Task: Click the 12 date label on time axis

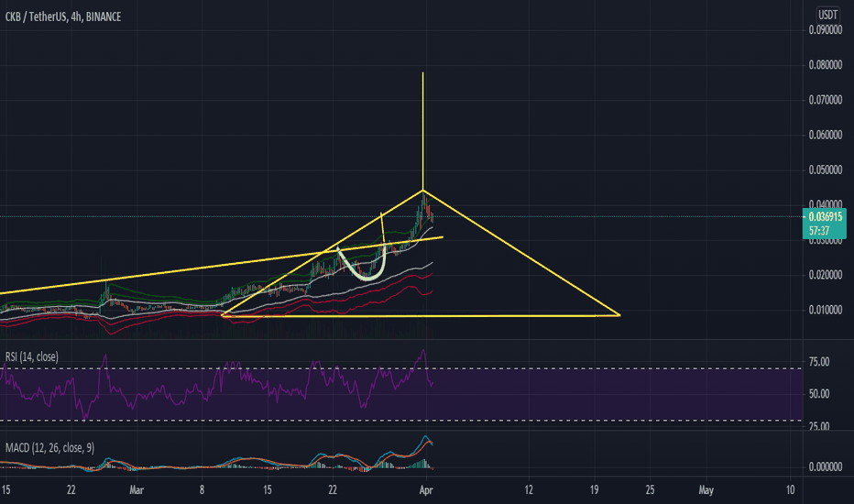Action: tap(529, 490)
